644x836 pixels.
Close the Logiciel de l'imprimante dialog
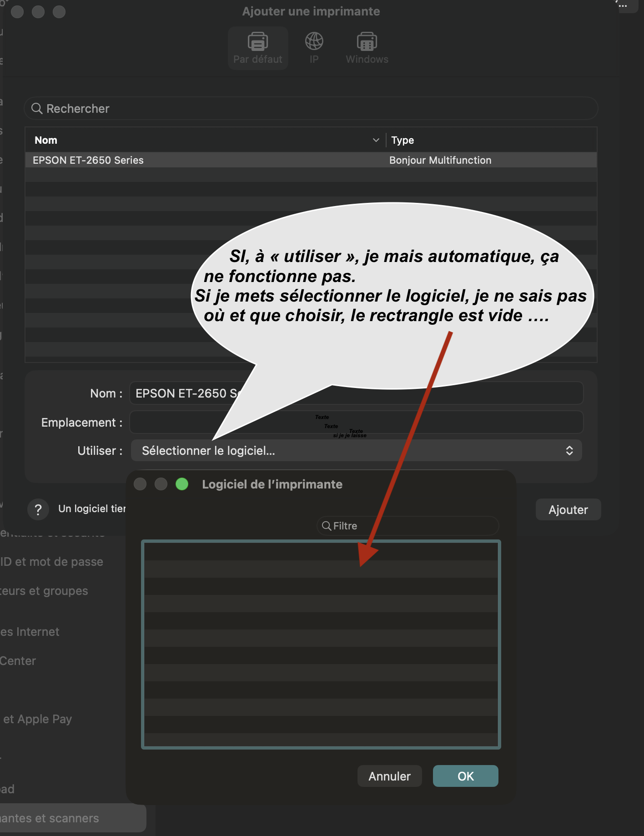pyautogui.click(x=140, y=484)
